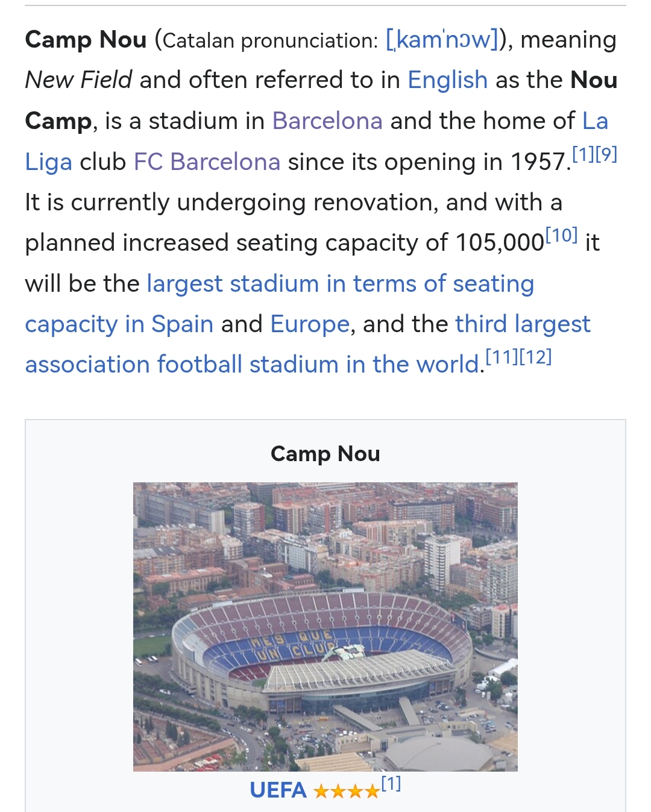Tap citation [1] after 1957

583,155
